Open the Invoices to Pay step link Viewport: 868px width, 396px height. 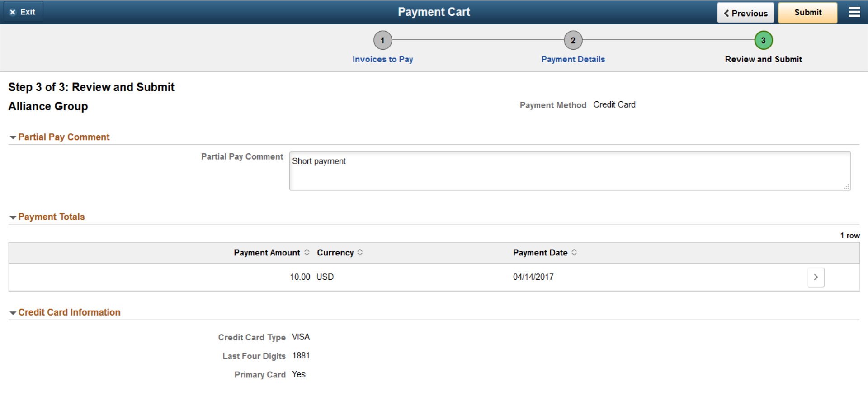(x=382, y=59)
